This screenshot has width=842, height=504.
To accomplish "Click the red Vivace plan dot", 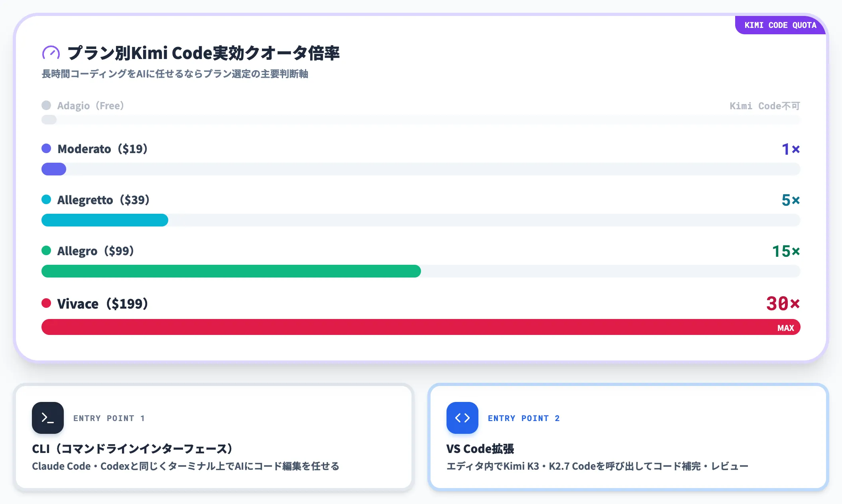I will click(46, 303).
